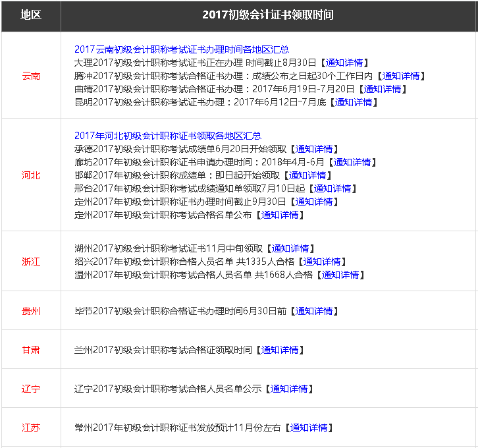The width and height of the screenshot is (478, 448).
Task: Open the 2017云南初级会计 certificate summary link
Action: (181, 49)
